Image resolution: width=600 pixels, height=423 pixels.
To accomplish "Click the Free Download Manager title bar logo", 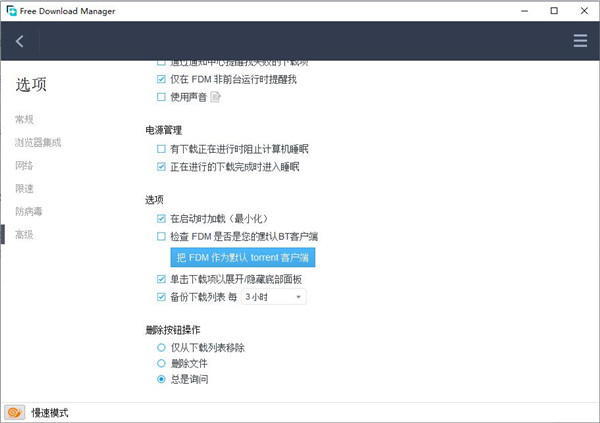I will 11,11.
